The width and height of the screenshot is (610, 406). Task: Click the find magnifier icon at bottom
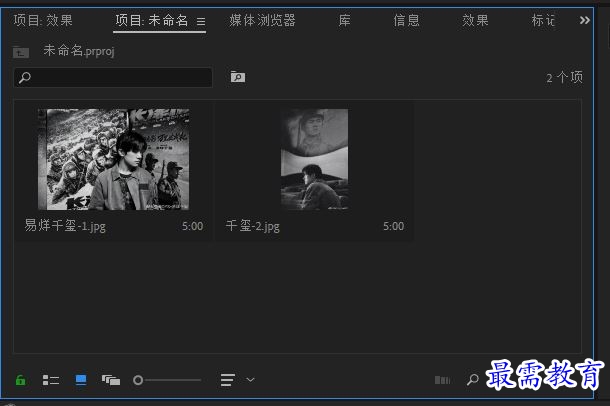click(473, 379)
